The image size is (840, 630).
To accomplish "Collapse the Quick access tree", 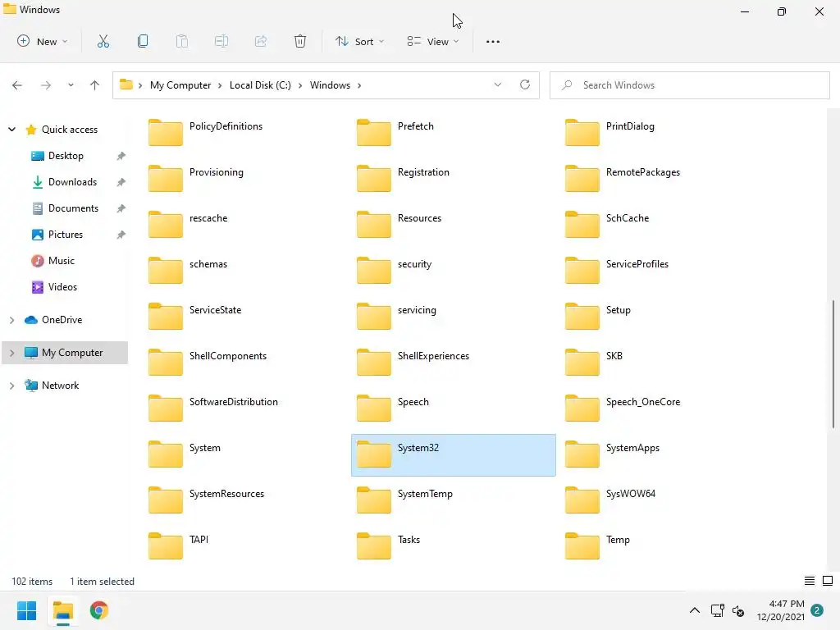I will pos(11,129).
